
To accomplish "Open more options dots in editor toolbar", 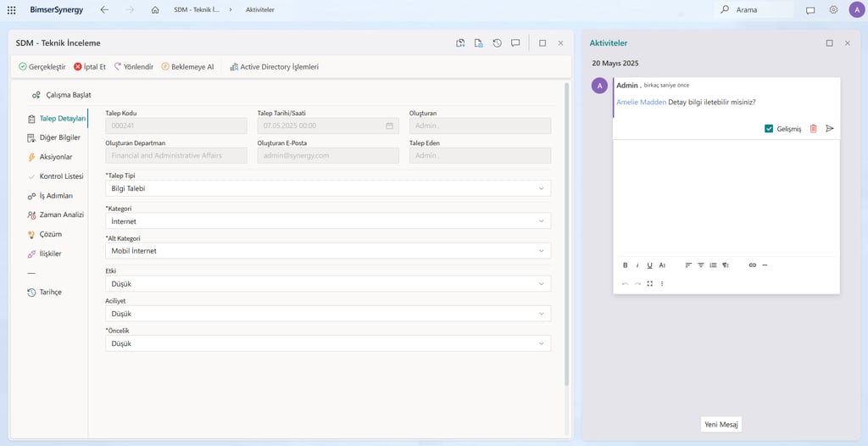I will (x=662, y=283).
